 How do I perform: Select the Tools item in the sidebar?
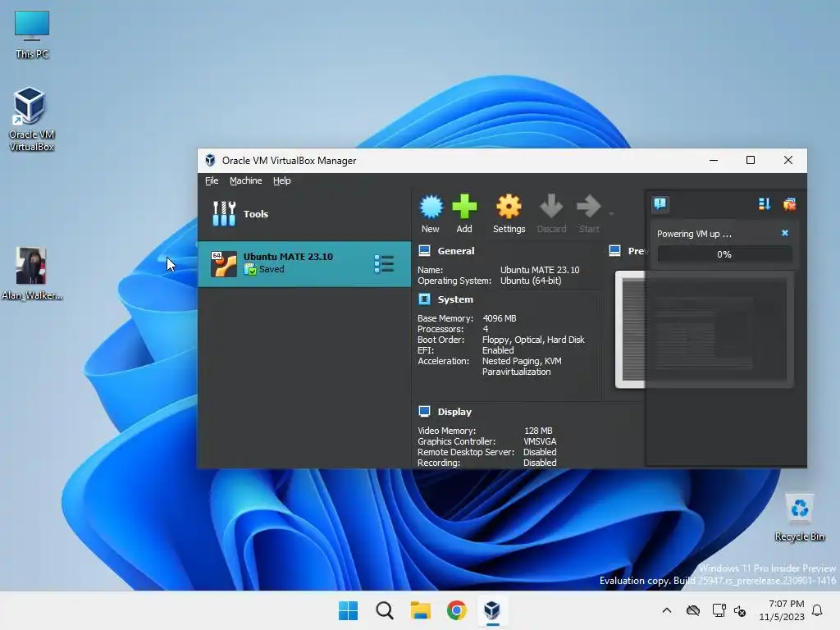(304, 214)
